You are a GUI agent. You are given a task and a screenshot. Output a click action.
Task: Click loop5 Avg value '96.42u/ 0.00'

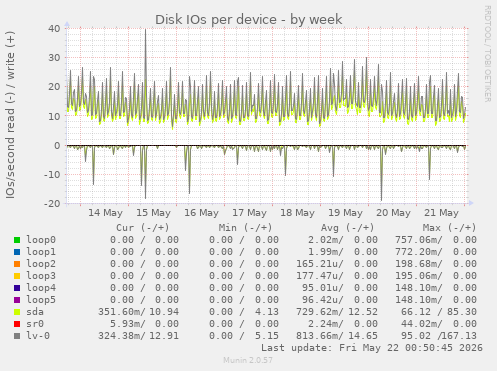click(340, 300)
